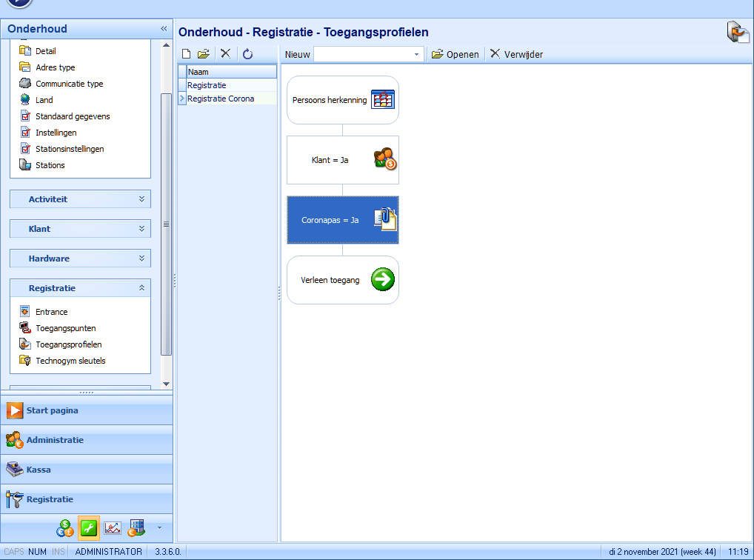The width and height of the screenshot is (754, 560).
Task: Select the green wrench maintenance icon
Action: click(89, 528)
